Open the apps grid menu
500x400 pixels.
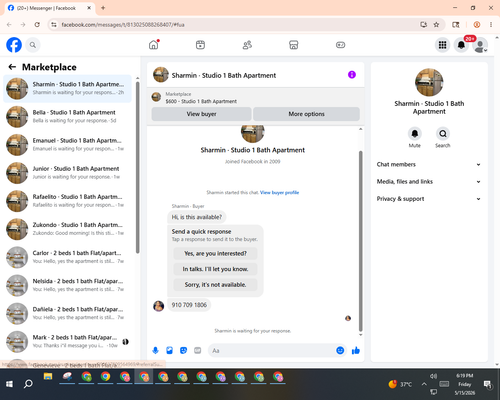pos(442,45)
